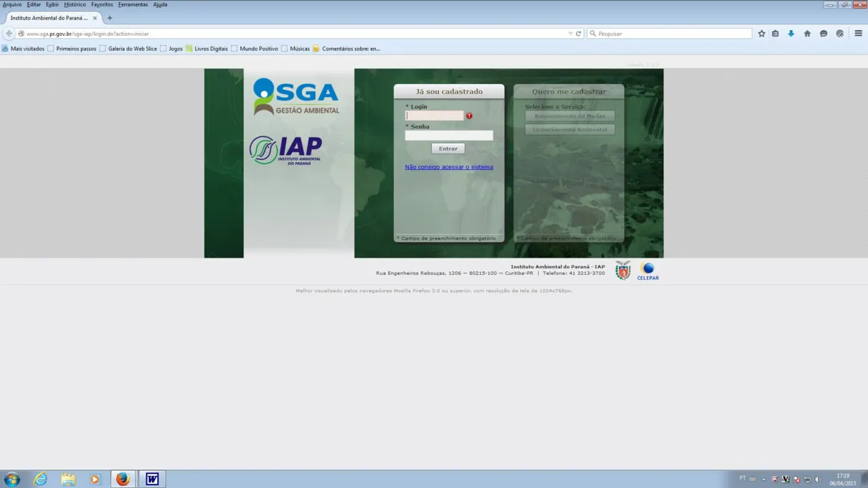Close the Instituto Ambiental do Paraná tab

95,18
